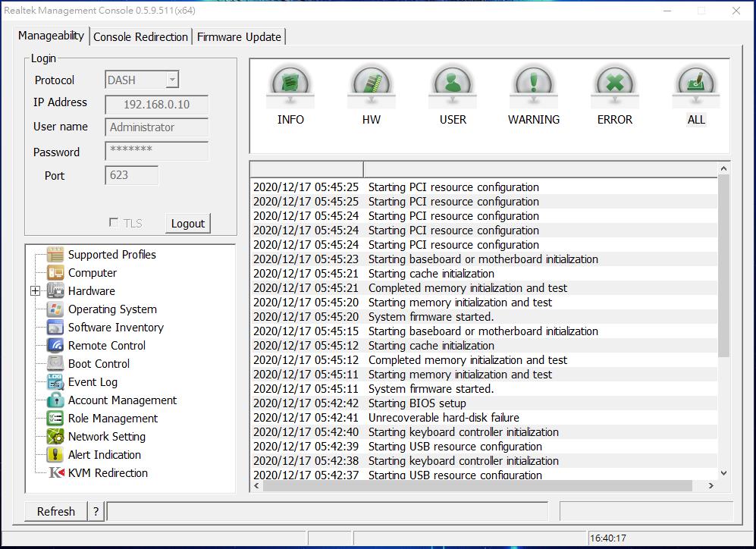Click the horizontal scrollbar thumb in log
Image resolution: width=756 pixels, height=549 pixels.
click(477, 486)
